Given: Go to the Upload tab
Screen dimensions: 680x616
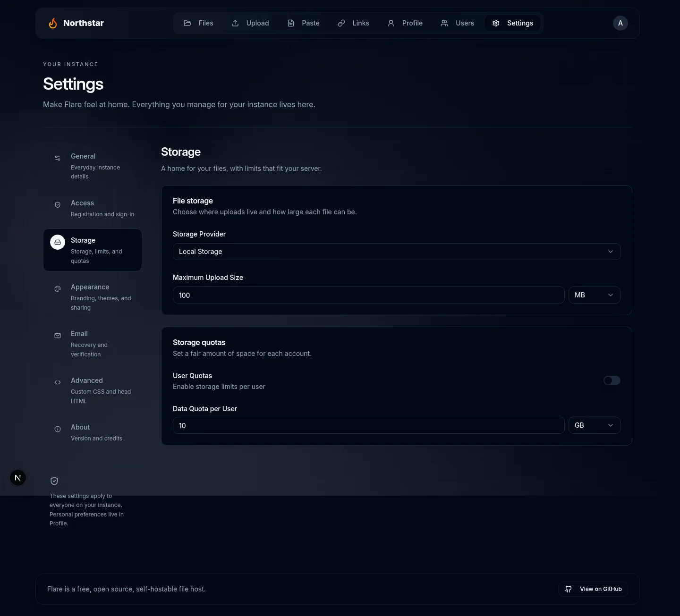Looking at the screenshot, I should 250,23.
